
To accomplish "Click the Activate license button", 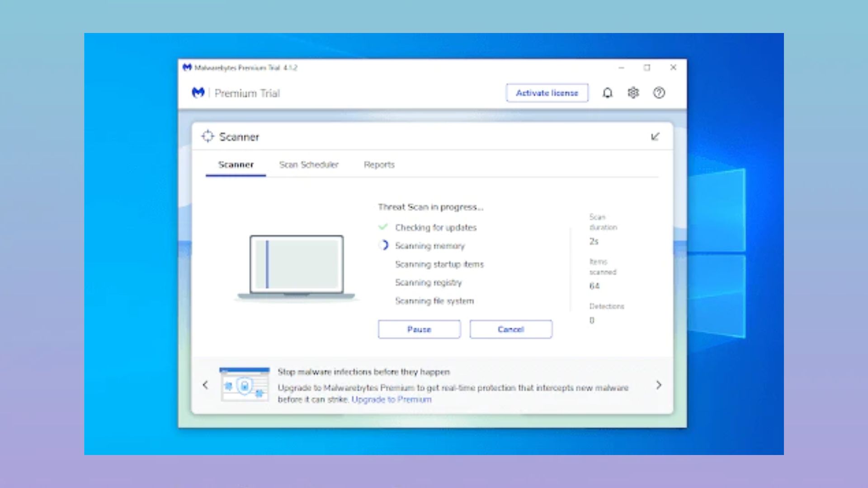I will [547, 93].
